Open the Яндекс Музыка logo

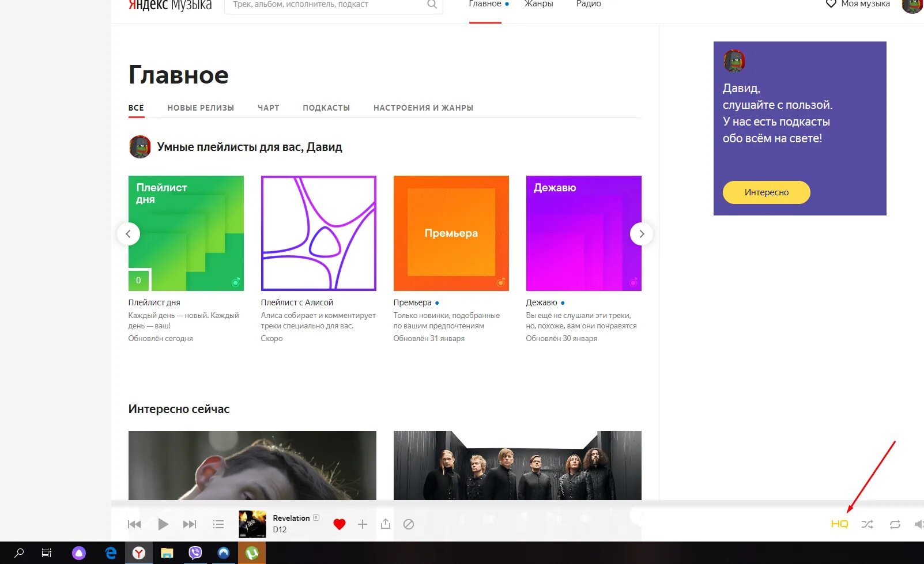[170, 5]
